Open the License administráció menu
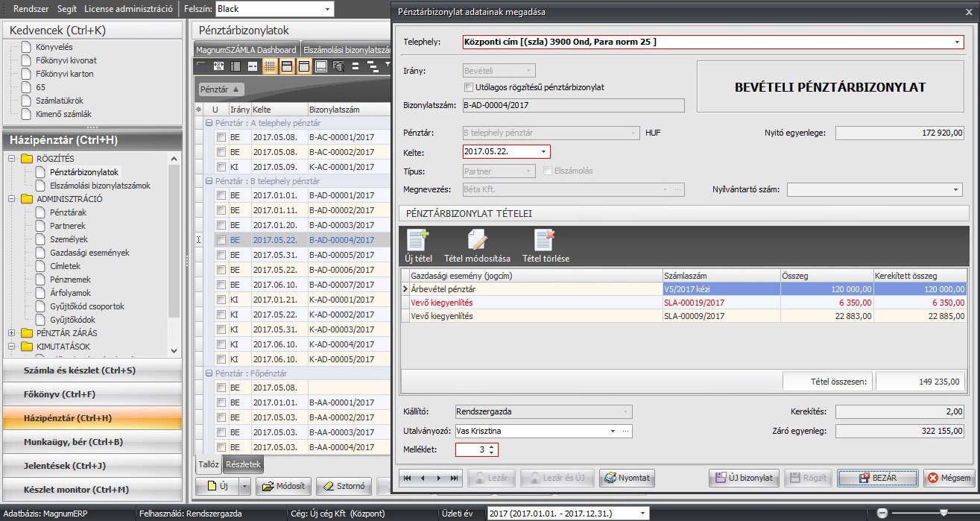This screenshot has height=521, width=980. pyautogui.click(x=128, y=9)
